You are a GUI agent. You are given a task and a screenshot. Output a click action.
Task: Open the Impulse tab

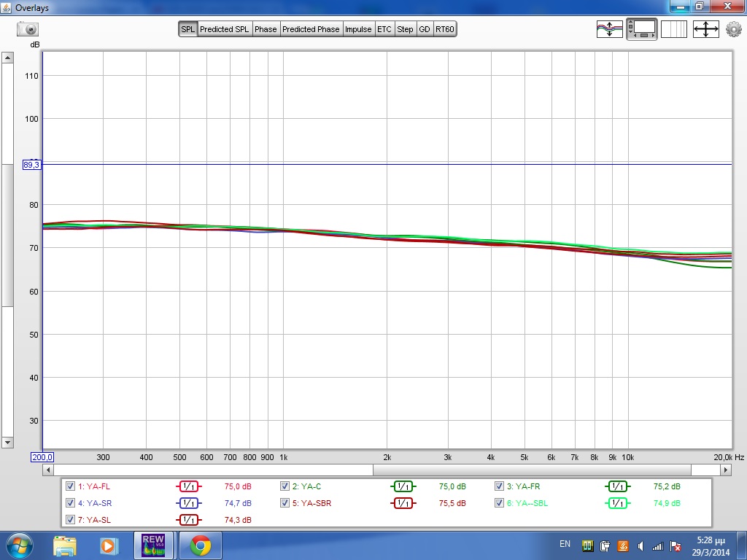tap(358, 29)
